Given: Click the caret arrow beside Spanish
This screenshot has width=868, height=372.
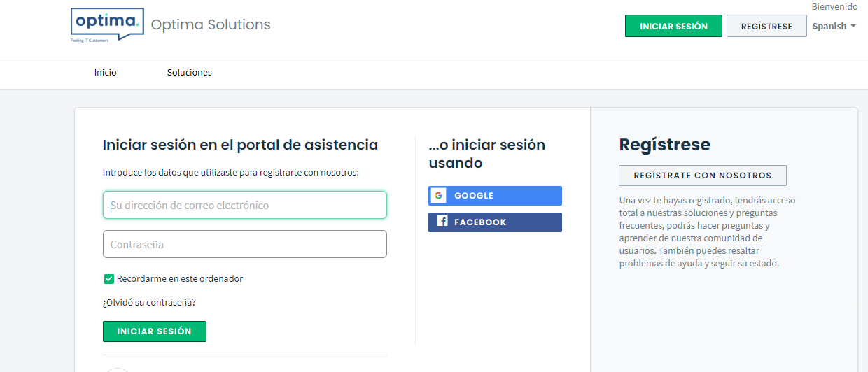Looking at the screenshot, I should pyautogui.click(x=853, y=27).
